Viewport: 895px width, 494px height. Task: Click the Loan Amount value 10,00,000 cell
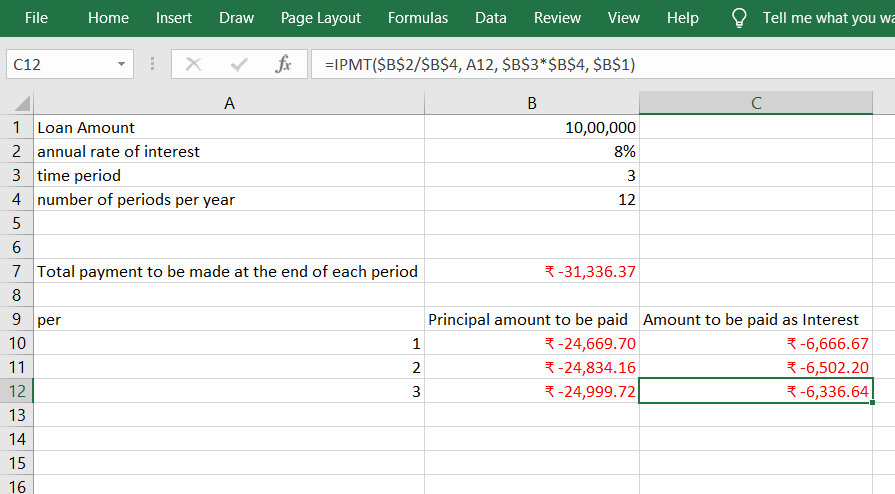531,127
